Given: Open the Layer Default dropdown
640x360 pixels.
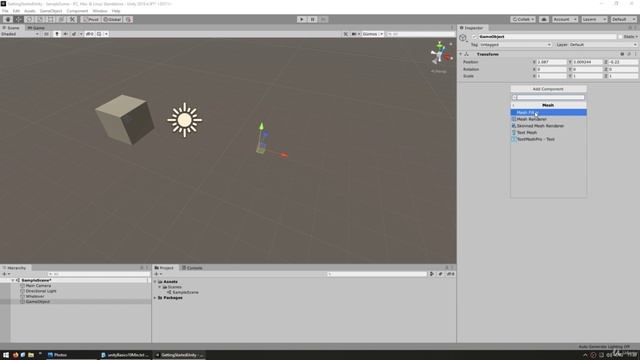Looking at the screenshot, I should 603,44.
